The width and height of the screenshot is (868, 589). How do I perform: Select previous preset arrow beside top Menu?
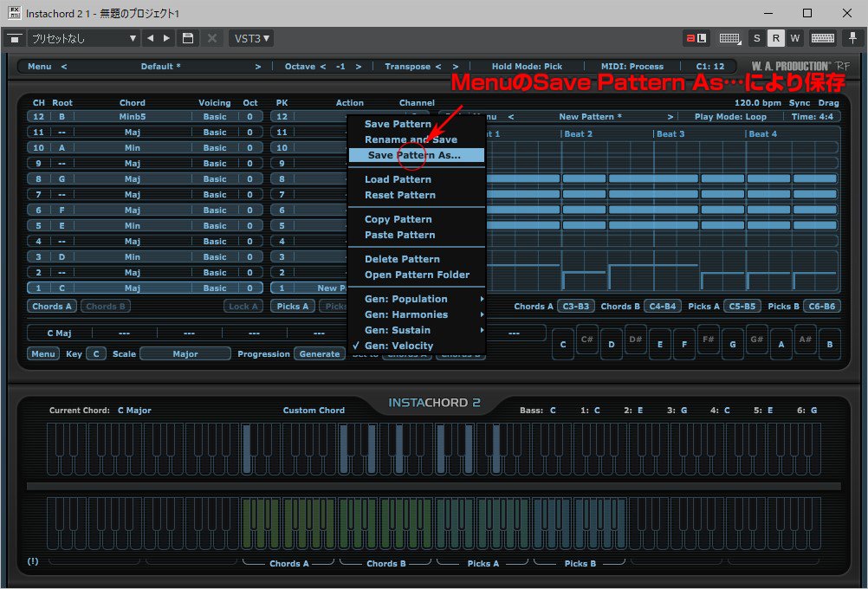click(x=64, y=67)
